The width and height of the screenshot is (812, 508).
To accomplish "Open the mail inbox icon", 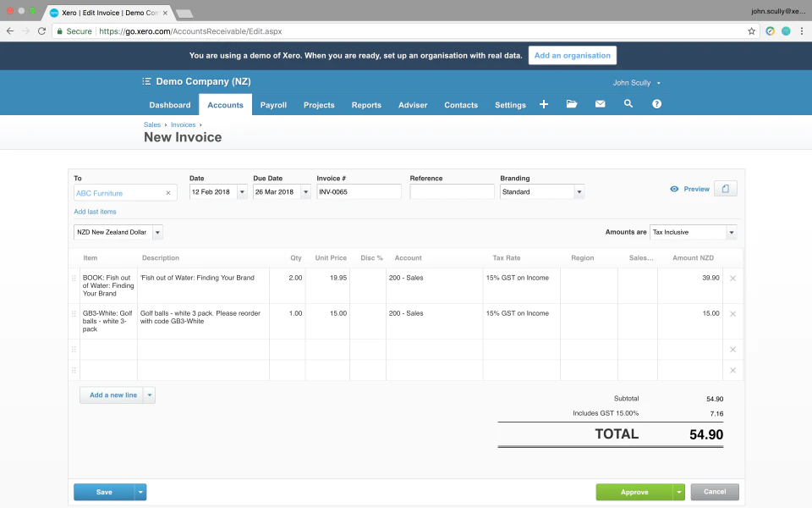I will pyautogui.click(x=601, y=103).
